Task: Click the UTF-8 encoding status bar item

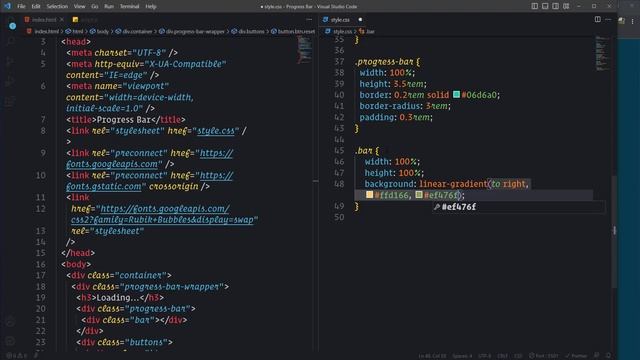Action: click(x=484, y=356)
